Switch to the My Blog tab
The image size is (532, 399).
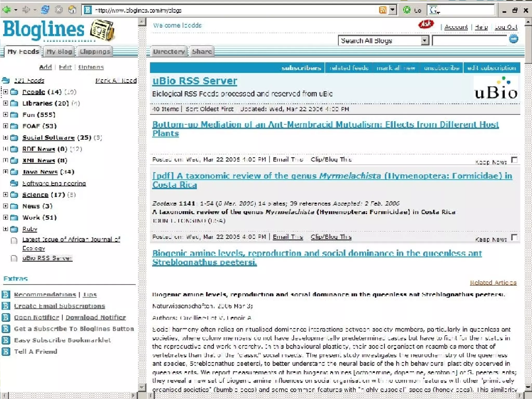click(x=59, y=51)
